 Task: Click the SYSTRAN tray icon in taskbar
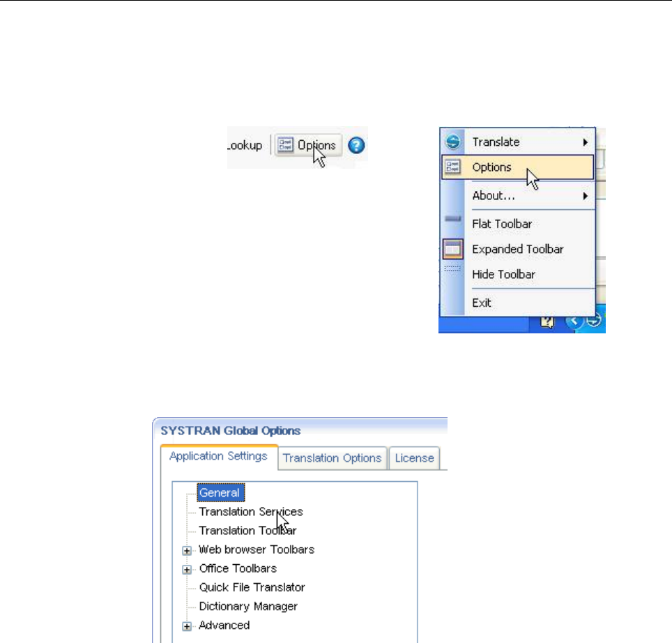(x=594, y=320)
